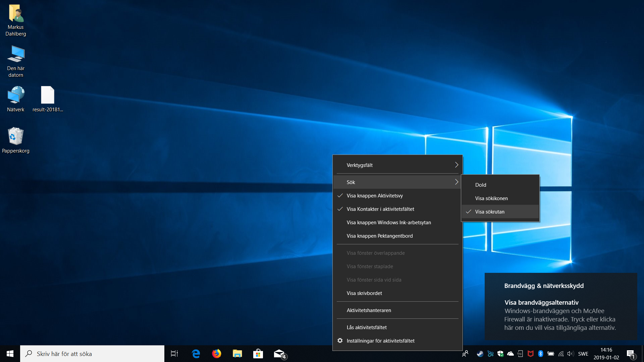Open Aktivitetshanteraren from the context menu
Image resolution: width=644 pixels, height=362 pixels.
tap(369, 310)
